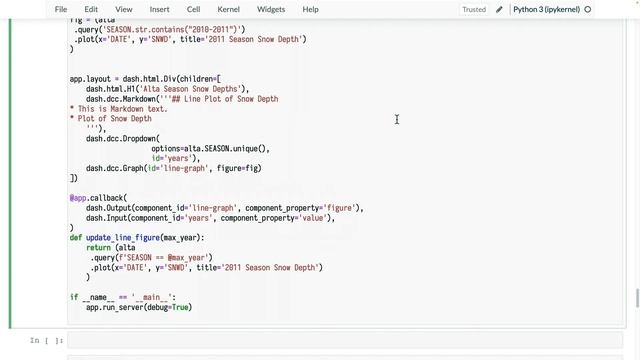Image resolution: width=640 pixels, height=360 pixels.
Task: Click on dash.Input component_id 'years' line
Action: click(x=210, y=218)
